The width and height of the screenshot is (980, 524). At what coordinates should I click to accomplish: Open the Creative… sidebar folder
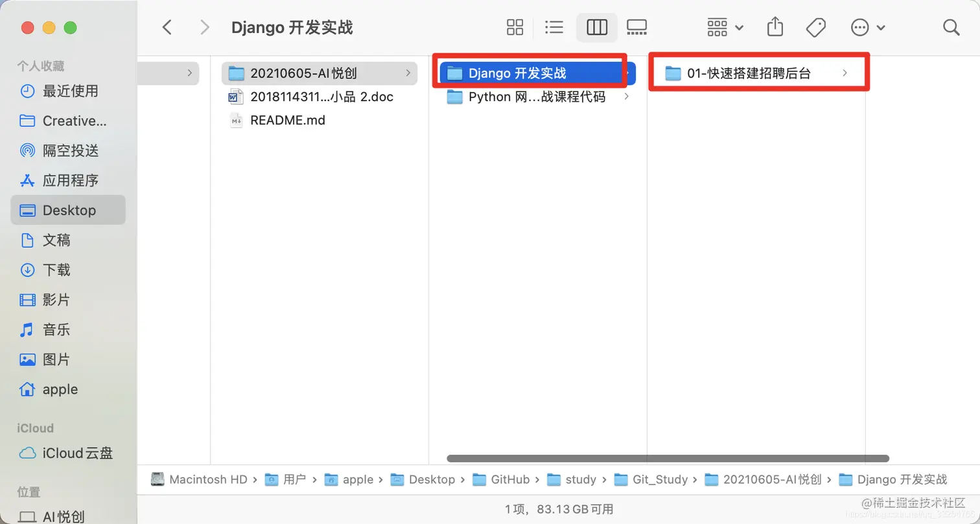68,121
